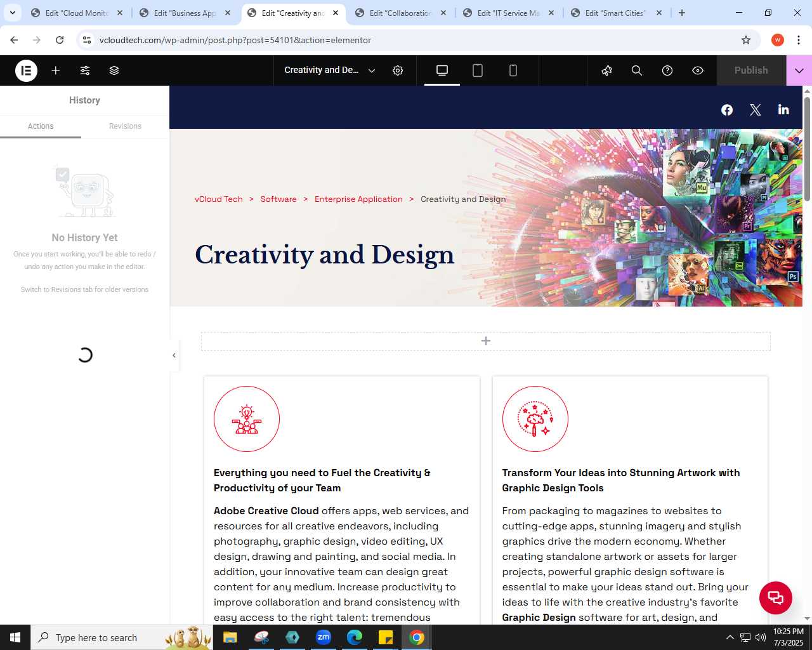Switch to Mobile responsive view

pyautogui.click(x=513, y=70)
